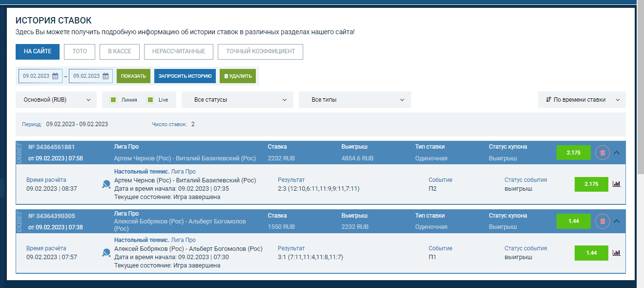Toggle the Live checkbox
Image resolution: width=644 pixels, height=288 pixels.
click(x=150, y=100)
